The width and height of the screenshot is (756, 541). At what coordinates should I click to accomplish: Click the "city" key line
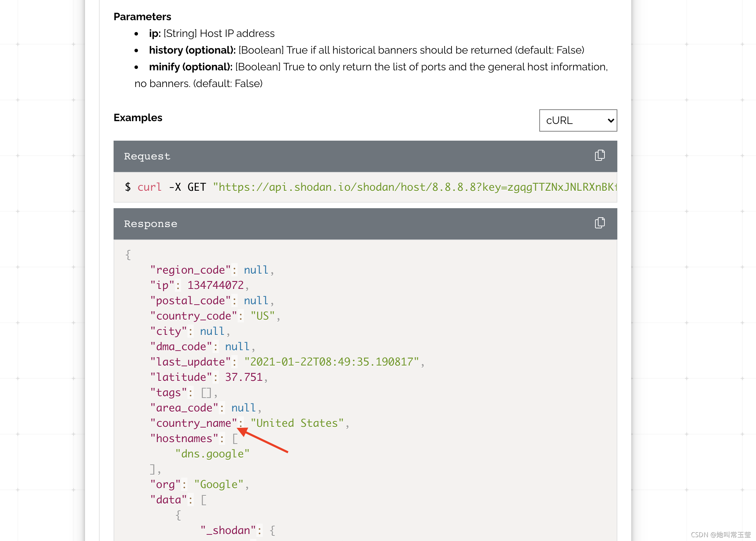click(x=190, y=331)
